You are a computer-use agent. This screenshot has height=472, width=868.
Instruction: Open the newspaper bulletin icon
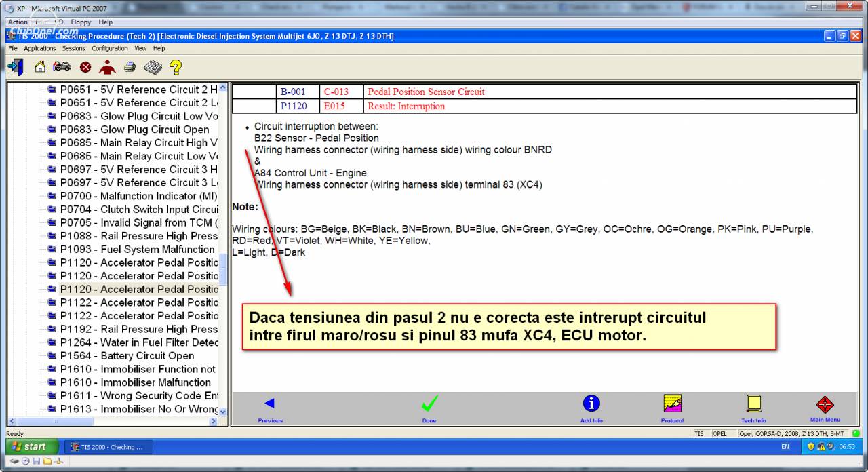153,66
